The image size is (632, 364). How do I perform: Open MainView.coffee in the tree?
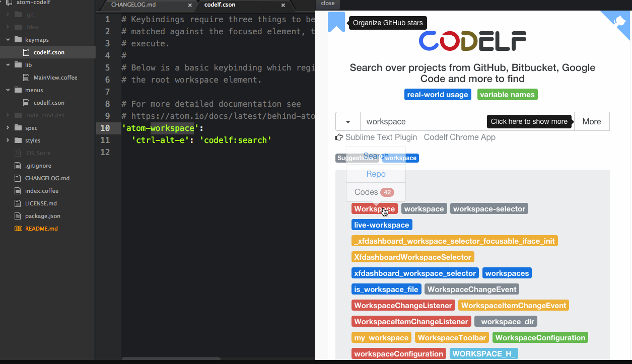point(55,78)
